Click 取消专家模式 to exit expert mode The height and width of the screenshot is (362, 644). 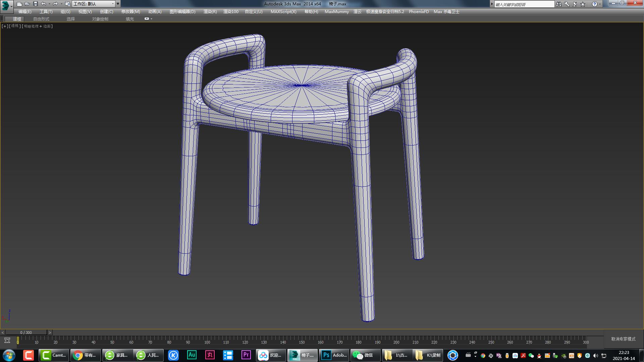[x=622, y=339]
